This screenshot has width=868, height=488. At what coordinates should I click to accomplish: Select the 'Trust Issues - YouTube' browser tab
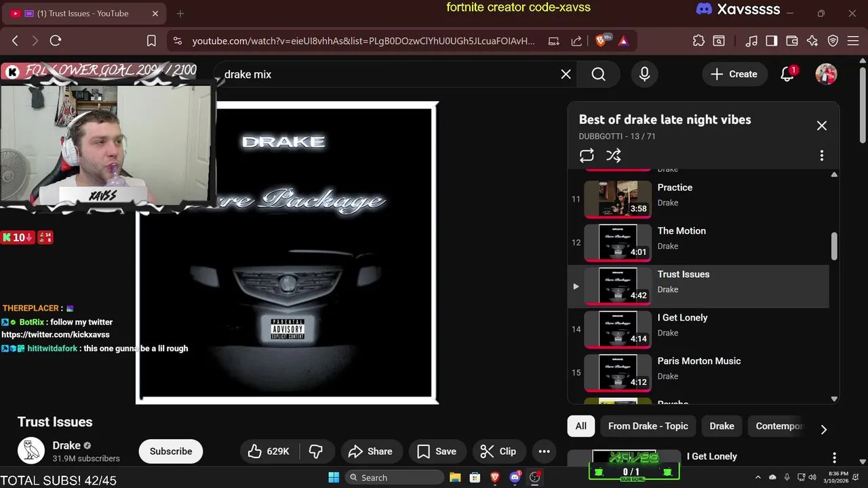point(83,14)
